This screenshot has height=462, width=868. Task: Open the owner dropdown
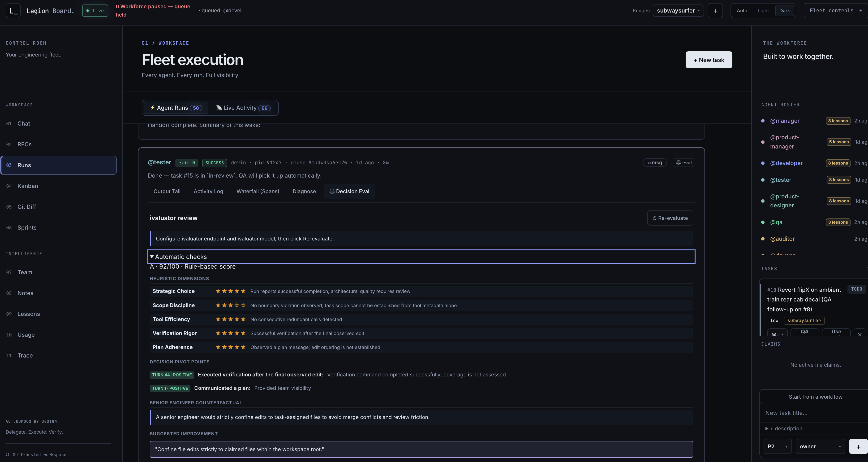pyautogui.click(x=820, y=446)
